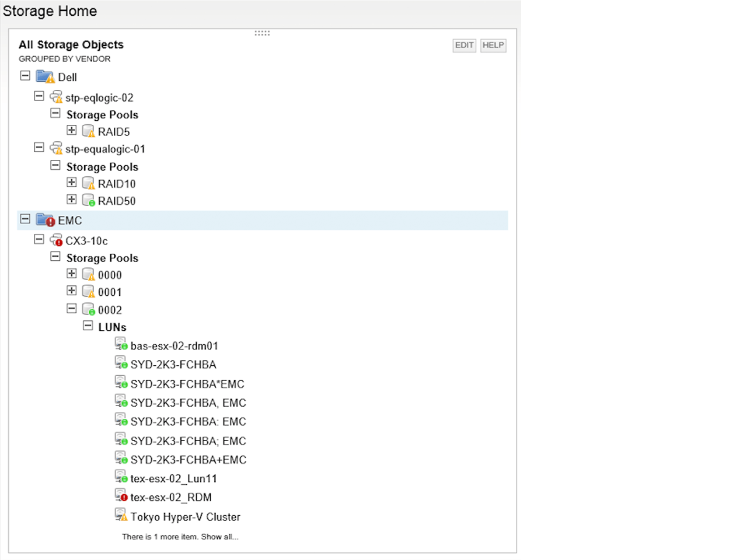The width and height of the screenshot is (747, 560).
Task: Expand the RAID10 pool
Action: coord(72,183)
